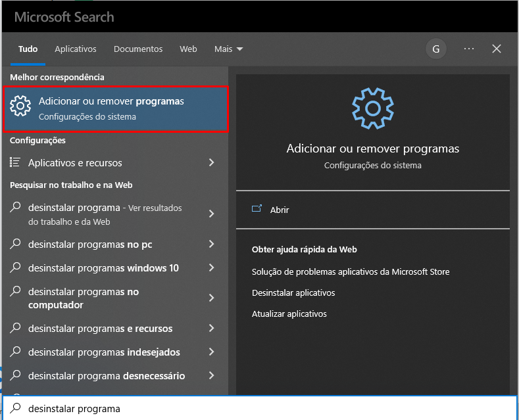Click the gear icon beside Adicionar ou remover programas
Image resolution: width=519 pixels, height=420 pixels.
(20, 106)
